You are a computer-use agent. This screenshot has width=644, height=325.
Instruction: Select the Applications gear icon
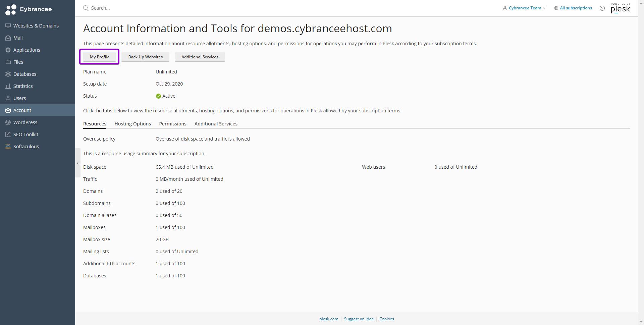[8, 50]
